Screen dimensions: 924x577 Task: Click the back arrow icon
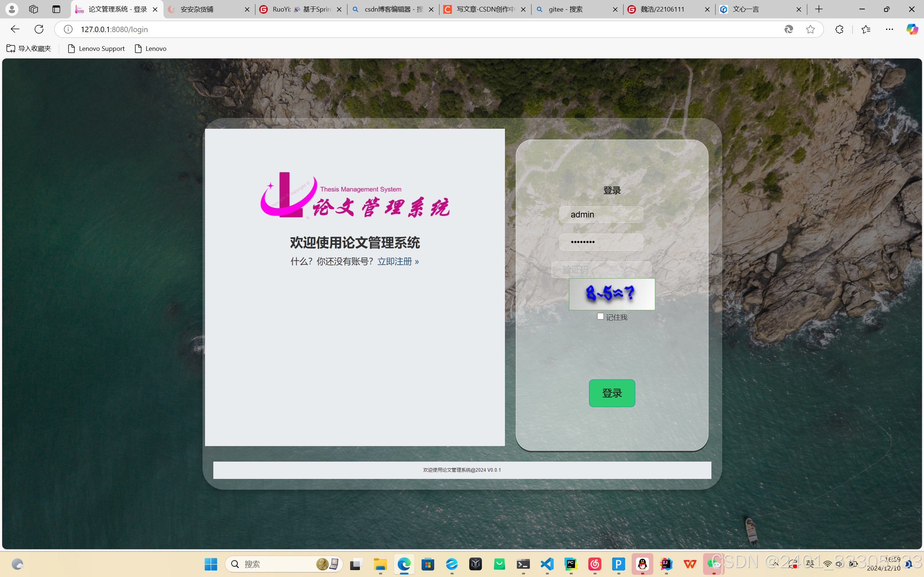(x=15, y=29)
